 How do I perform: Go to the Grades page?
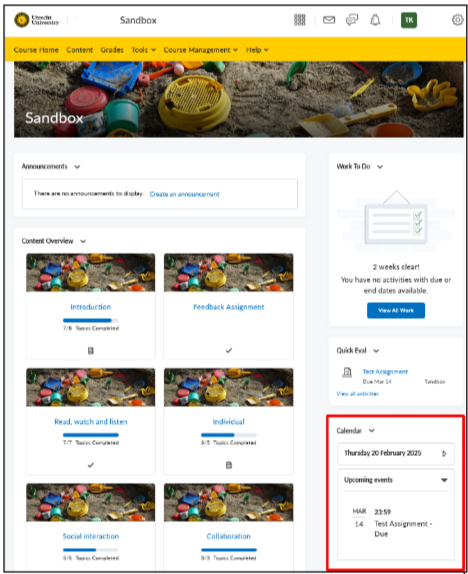click(x=112, y=50)
